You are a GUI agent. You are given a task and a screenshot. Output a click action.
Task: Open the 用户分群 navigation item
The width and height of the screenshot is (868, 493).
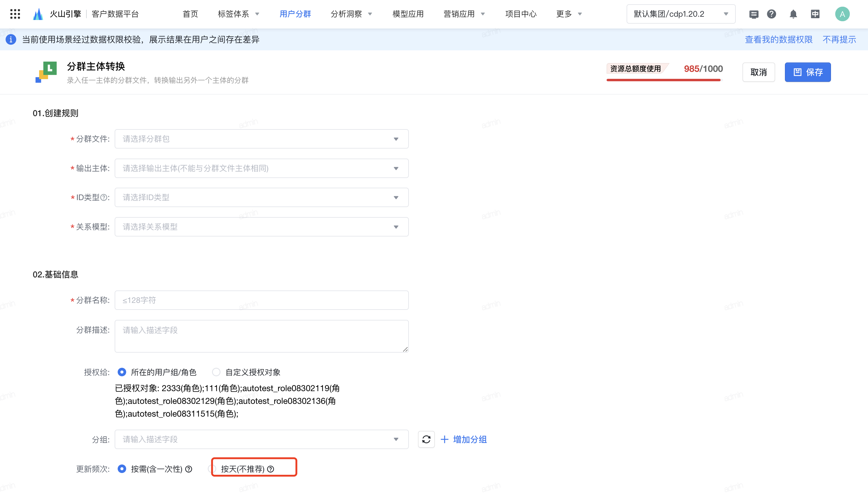295,14
